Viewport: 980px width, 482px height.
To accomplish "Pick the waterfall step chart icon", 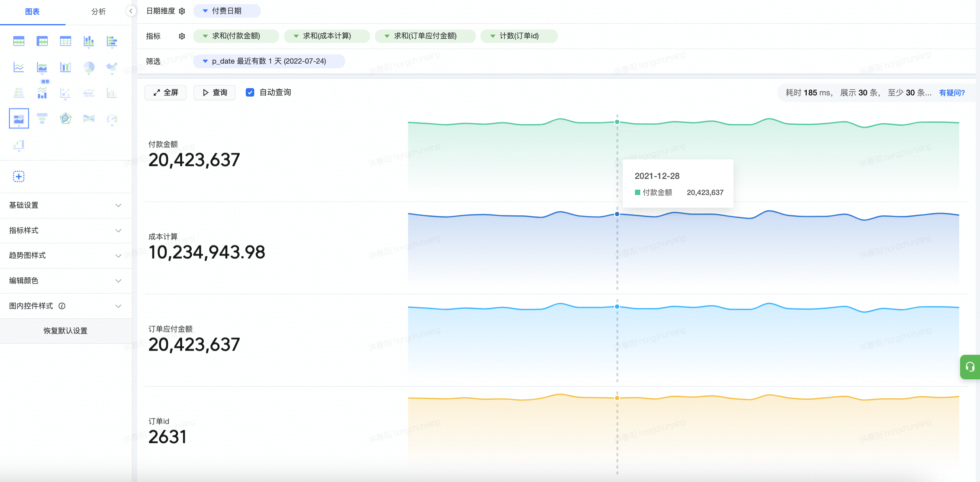I will [x=19, y=145].
